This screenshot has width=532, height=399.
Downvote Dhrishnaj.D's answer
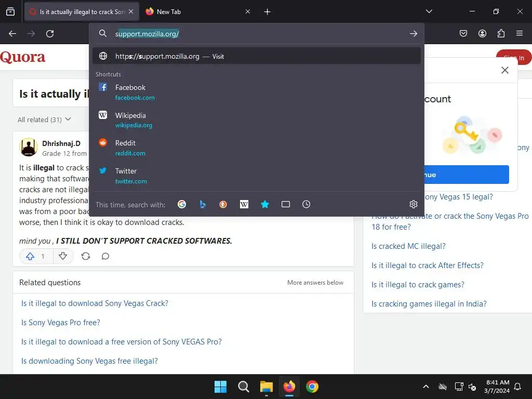[63, 256]
